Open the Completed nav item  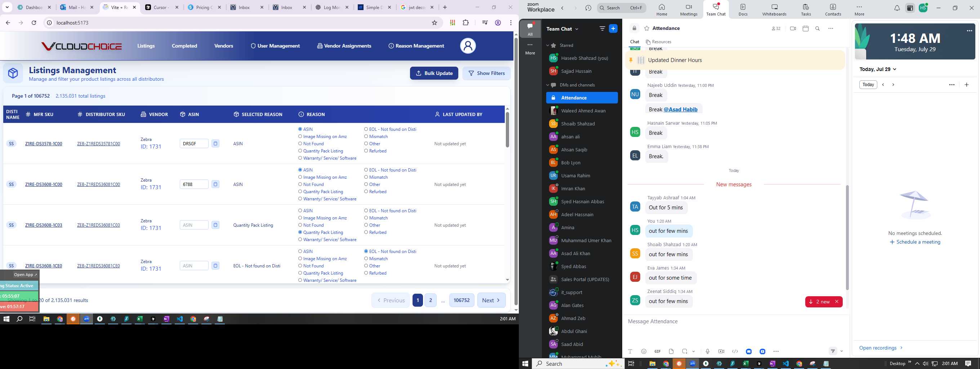[184, 46]
